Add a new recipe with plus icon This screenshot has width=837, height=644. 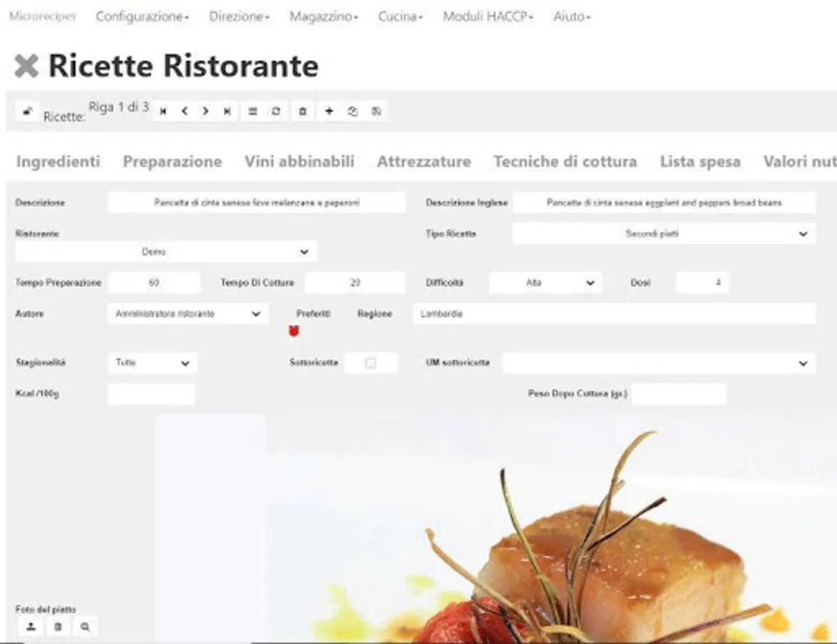point(329,111)
